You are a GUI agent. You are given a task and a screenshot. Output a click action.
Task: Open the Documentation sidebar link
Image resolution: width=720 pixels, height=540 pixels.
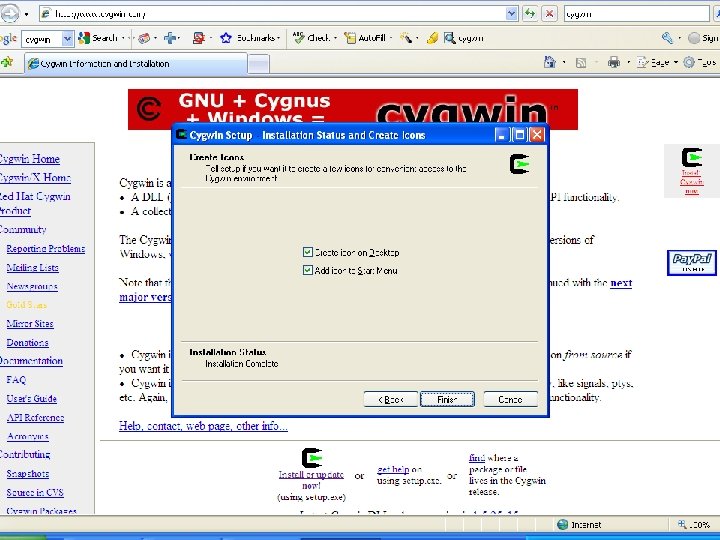(x=31, y=361)
